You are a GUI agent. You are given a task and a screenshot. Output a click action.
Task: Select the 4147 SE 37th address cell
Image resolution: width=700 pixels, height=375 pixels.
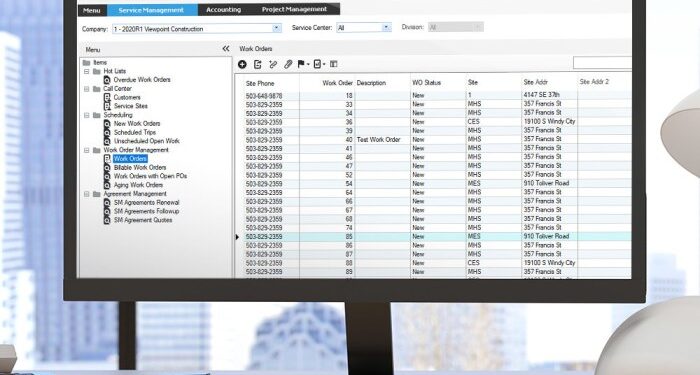(x=549, y=95)
